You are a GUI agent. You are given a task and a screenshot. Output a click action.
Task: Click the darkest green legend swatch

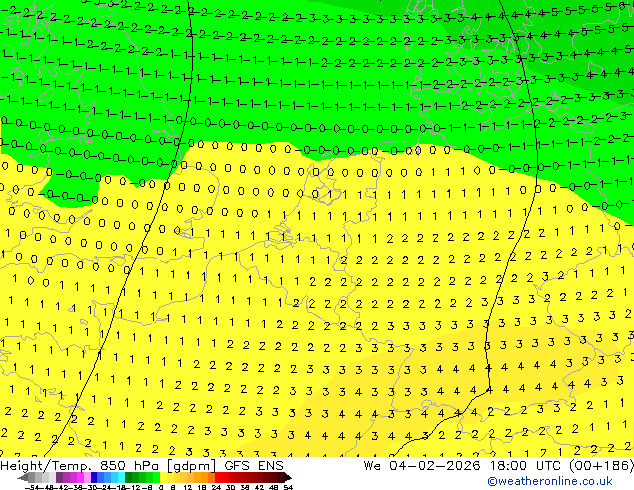pos(129,477)
